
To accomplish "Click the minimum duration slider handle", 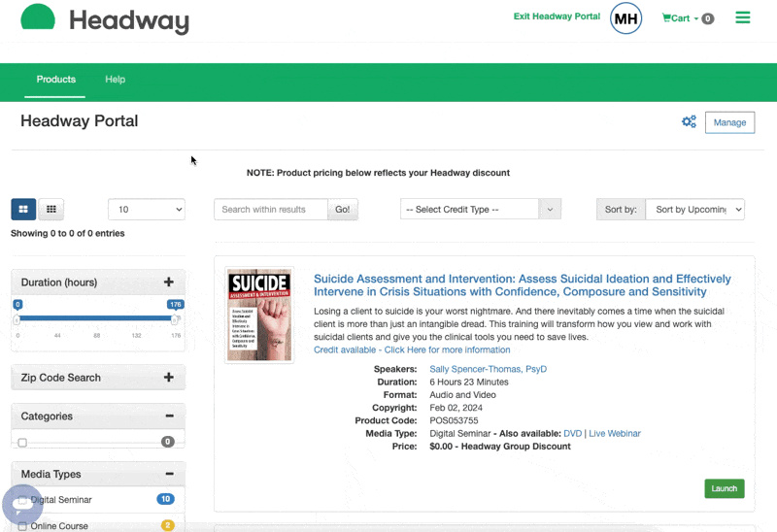I will [17, 319].
